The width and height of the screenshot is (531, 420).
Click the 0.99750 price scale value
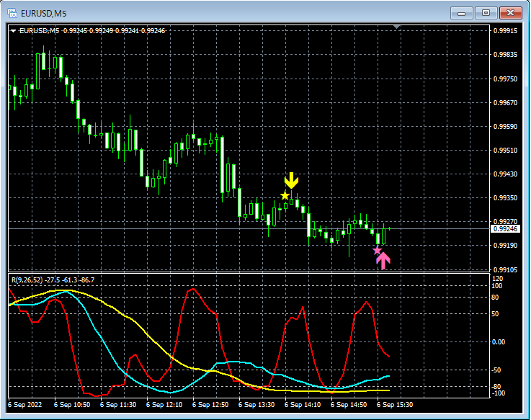pyautogui.click(x=505, y=79)
